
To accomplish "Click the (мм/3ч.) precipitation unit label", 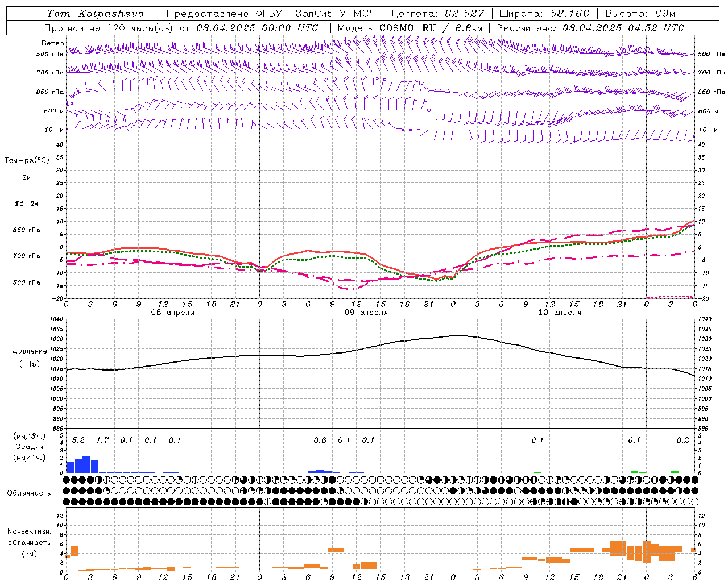I will [29, 436].
